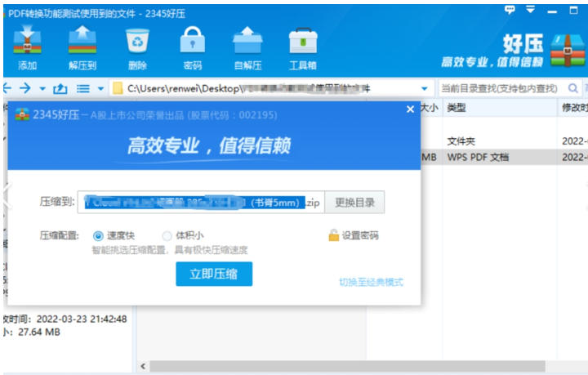Click the horizontal scrollbar track
Viewport: 588px width, 375px height.
(347, 366)
